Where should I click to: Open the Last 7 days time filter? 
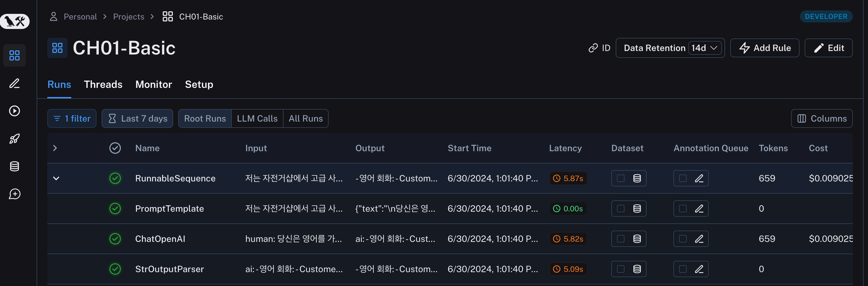(x=137, y=118)
